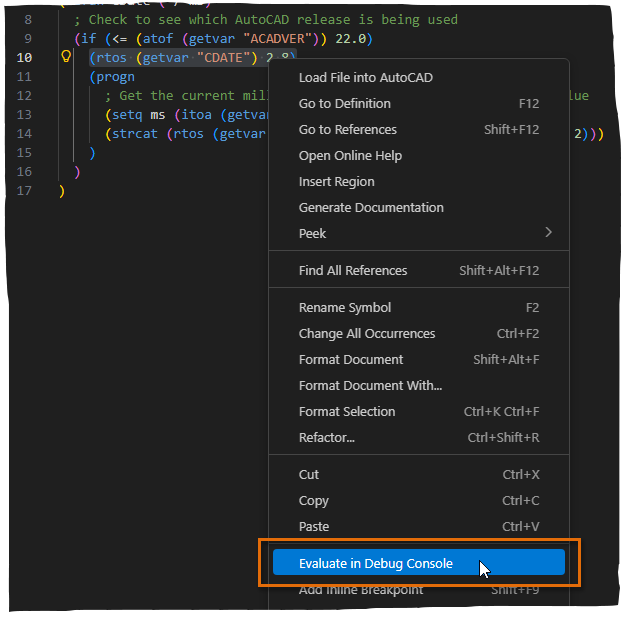
Task: Choose Insert Region option
Action: click(x=336, y=181)
